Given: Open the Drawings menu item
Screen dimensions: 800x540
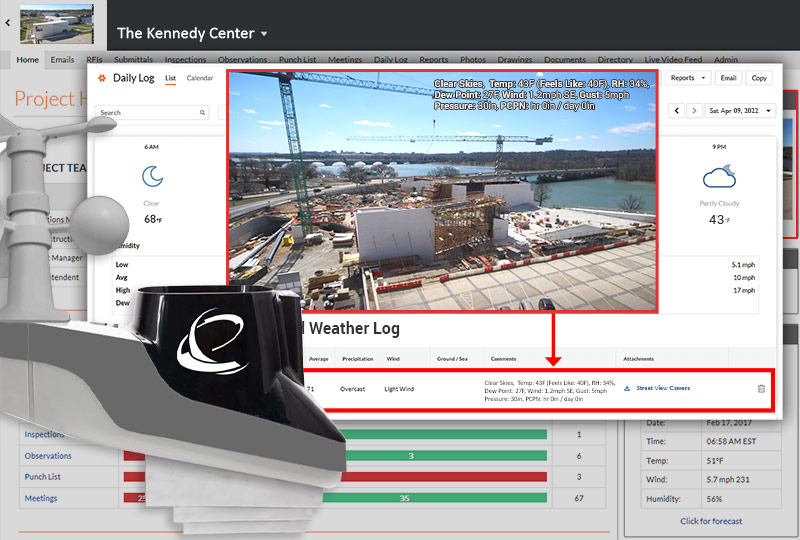Looking at the screenshot, I should (515, 60).
